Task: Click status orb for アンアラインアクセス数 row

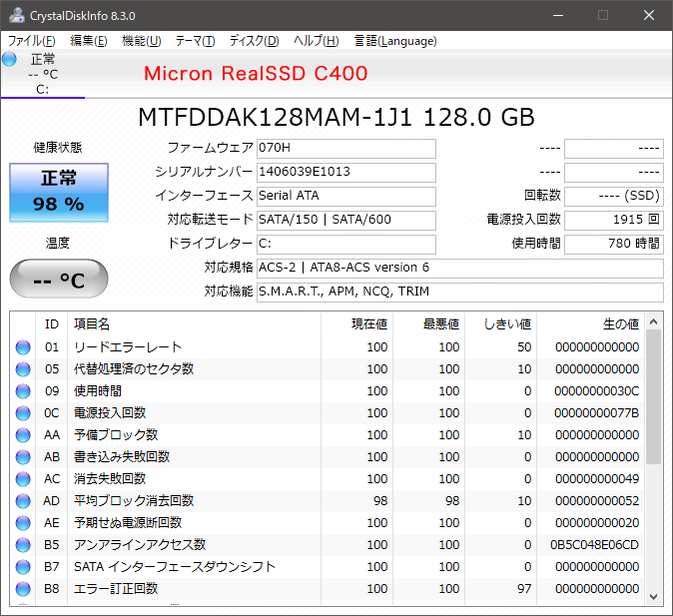Action: click(23, 545)
